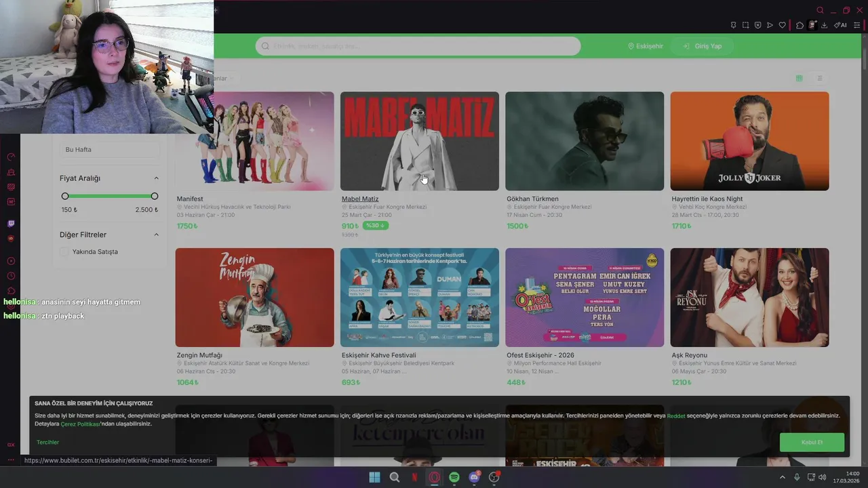This screenshot has width=868, height=488.
Task: Collapse the Fiyat Aralığı section
Action: point(156,178)
